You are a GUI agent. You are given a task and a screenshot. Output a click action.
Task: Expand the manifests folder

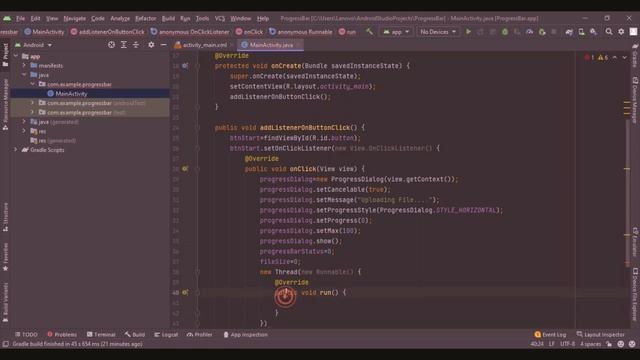[x=24, y=65]
